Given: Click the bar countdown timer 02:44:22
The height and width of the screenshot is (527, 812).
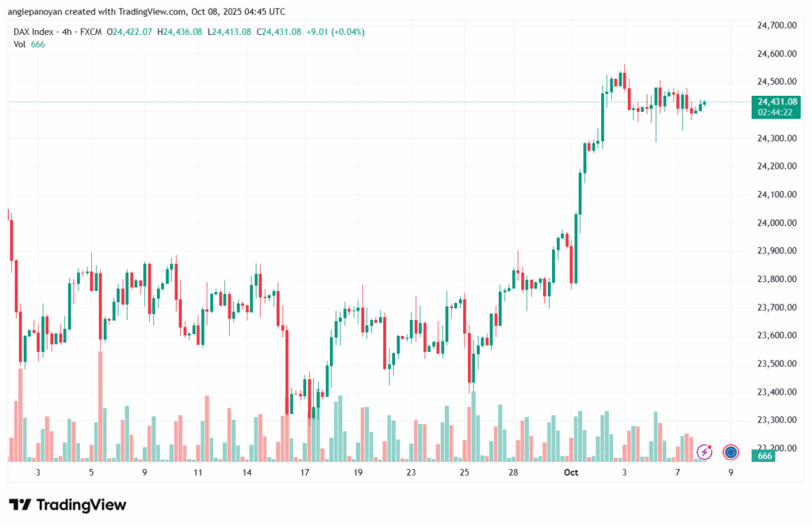Looking at the screenshot, I should point(776,113).
